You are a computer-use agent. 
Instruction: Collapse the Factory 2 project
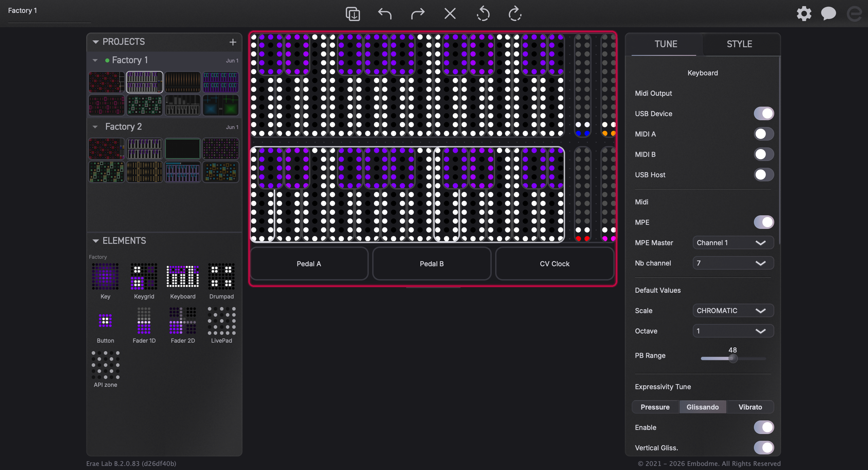click(x=95, y=127)
